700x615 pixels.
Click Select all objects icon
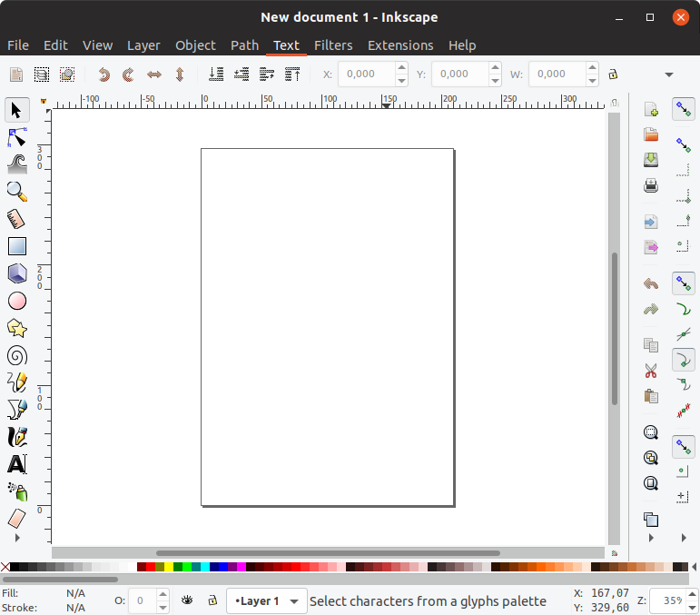(x=16, y=74)
